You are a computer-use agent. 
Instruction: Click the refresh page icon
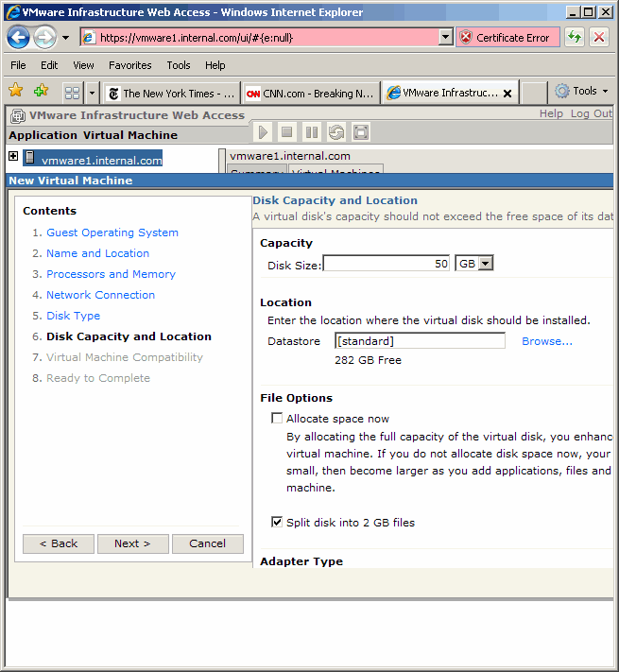[574, 38]
